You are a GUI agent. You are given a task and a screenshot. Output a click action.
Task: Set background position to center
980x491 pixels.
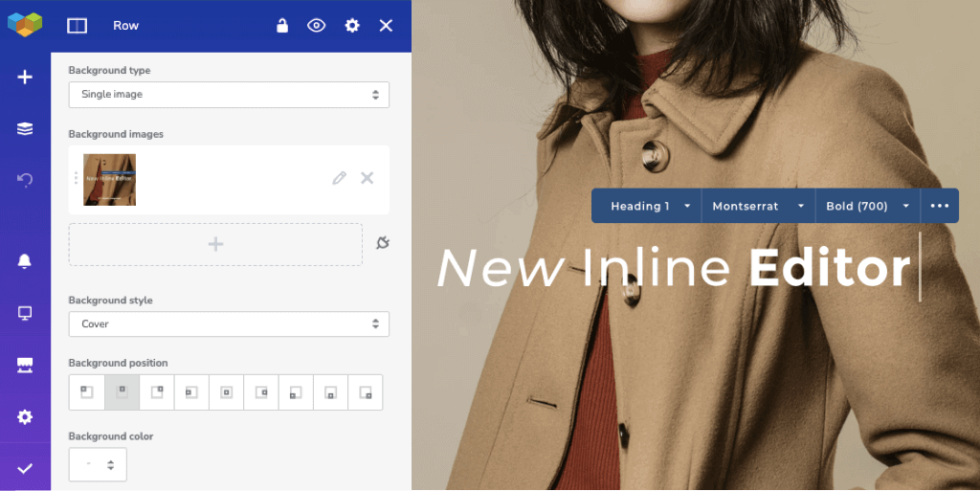(x=226, y=392)
